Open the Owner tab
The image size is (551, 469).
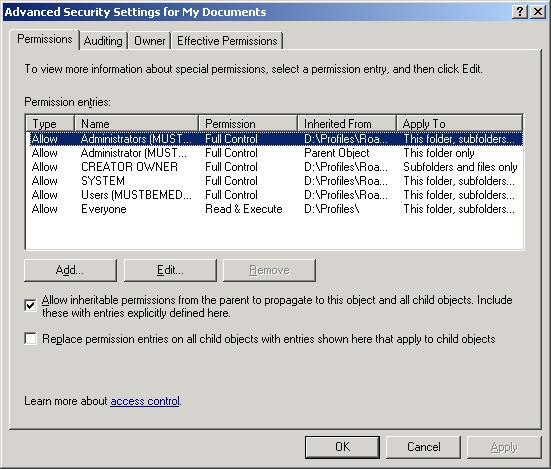[x=149, y=41]
